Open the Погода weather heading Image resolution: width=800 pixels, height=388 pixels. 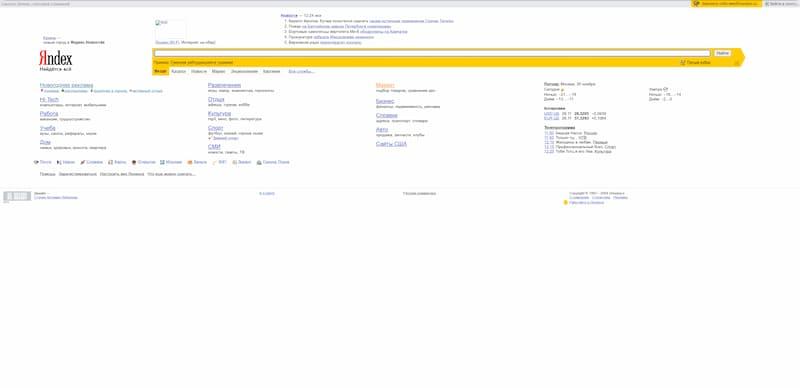tap(552, 84)
